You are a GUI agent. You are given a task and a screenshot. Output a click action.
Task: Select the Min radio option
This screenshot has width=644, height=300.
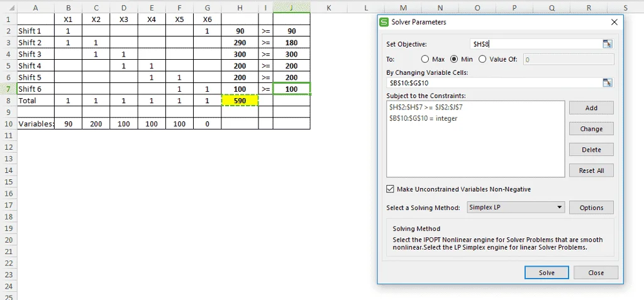[x=454, y=59]
